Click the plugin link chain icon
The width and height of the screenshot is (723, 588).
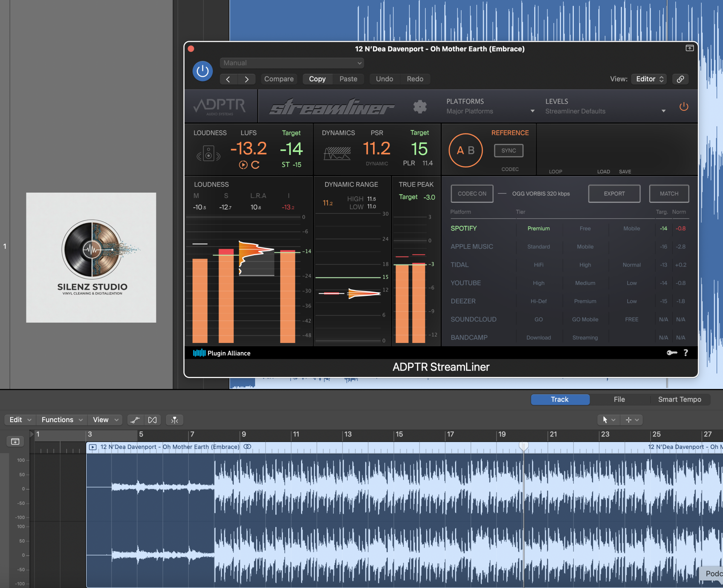680,79
